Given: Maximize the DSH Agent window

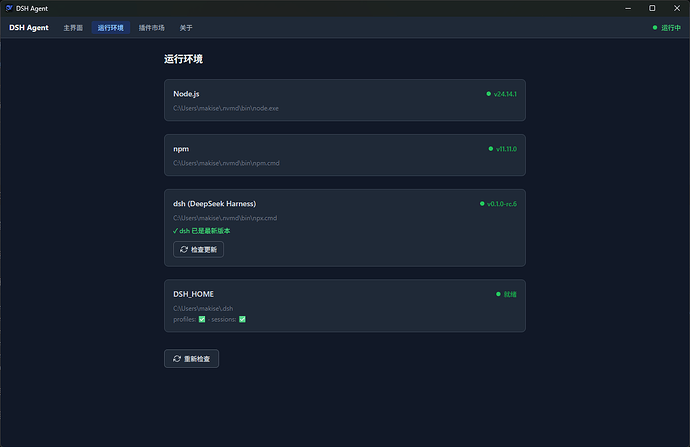Looking at the screenshot, I should [652, 8].
